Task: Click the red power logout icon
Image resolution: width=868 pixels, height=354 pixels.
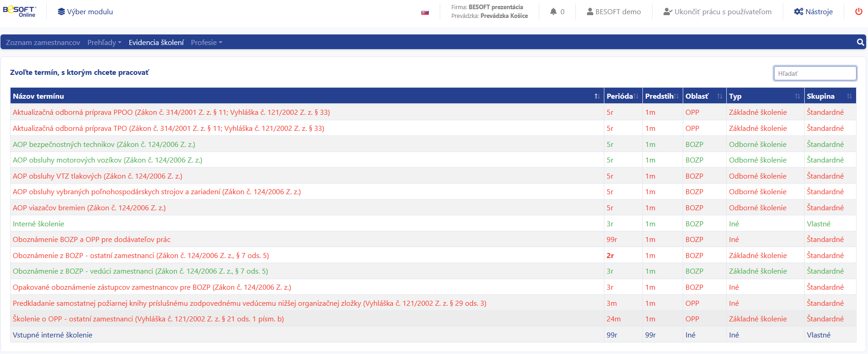Action: (x=858, y=11)
